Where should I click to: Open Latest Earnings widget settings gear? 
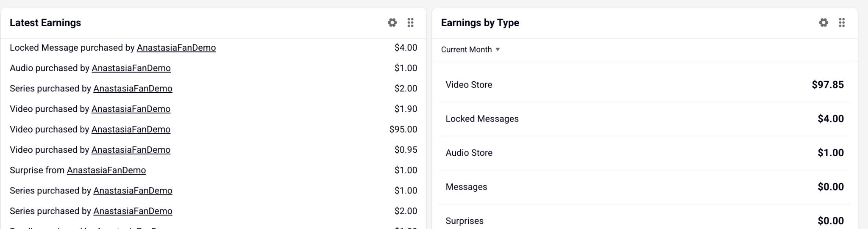coord(392,22)
